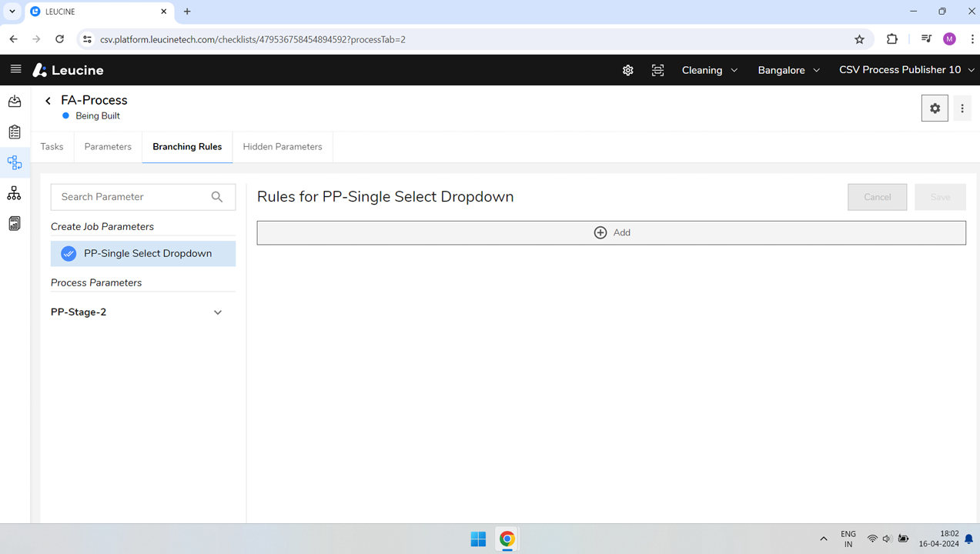Open the tab search dropdown in Chrome
Viewport: 980px width, 554px height.
12,12
